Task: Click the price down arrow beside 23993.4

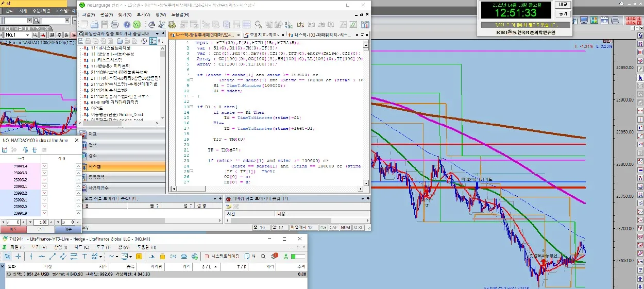Action: coord(45,166)
